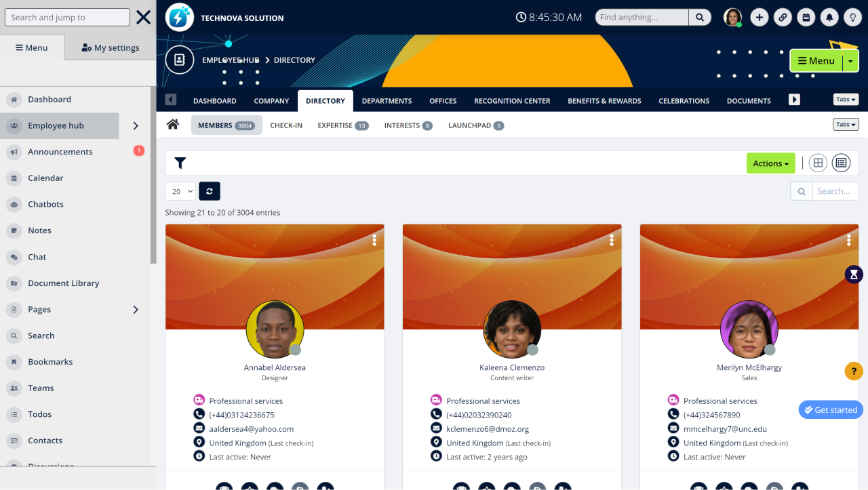Click the home breadcrumb icon

pos(173,125)
